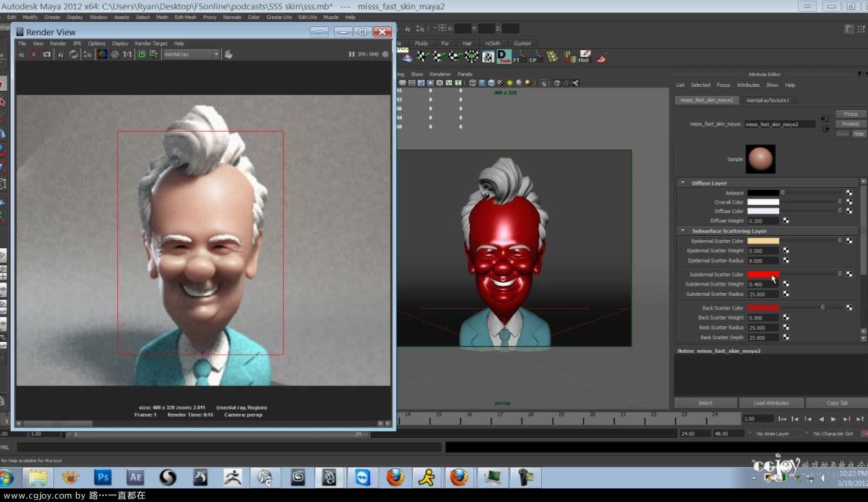The width and height of the screenshot is (868, 502).
Task: Open Photoshop from the taskbar
Action: (103, 478)
